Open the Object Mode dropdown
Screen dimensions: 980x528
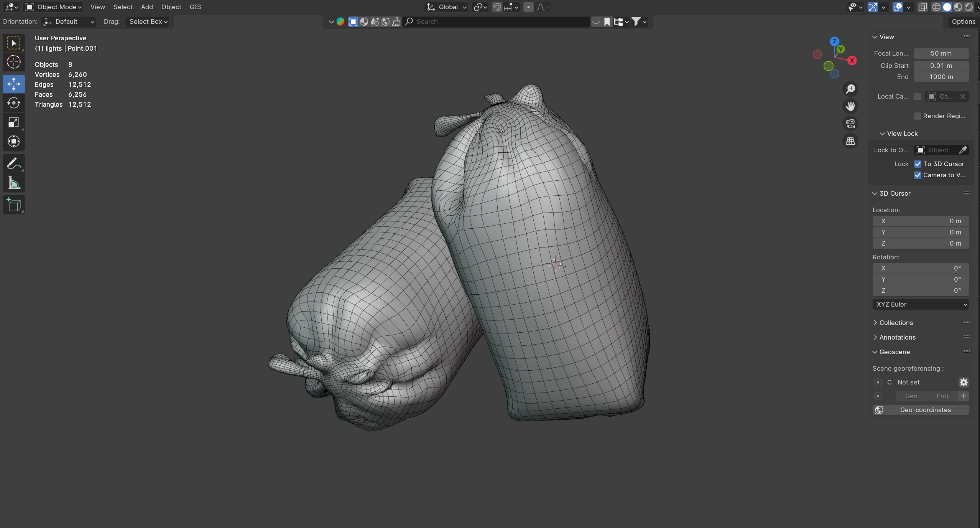pyautogui.click(x=54, y=7)
